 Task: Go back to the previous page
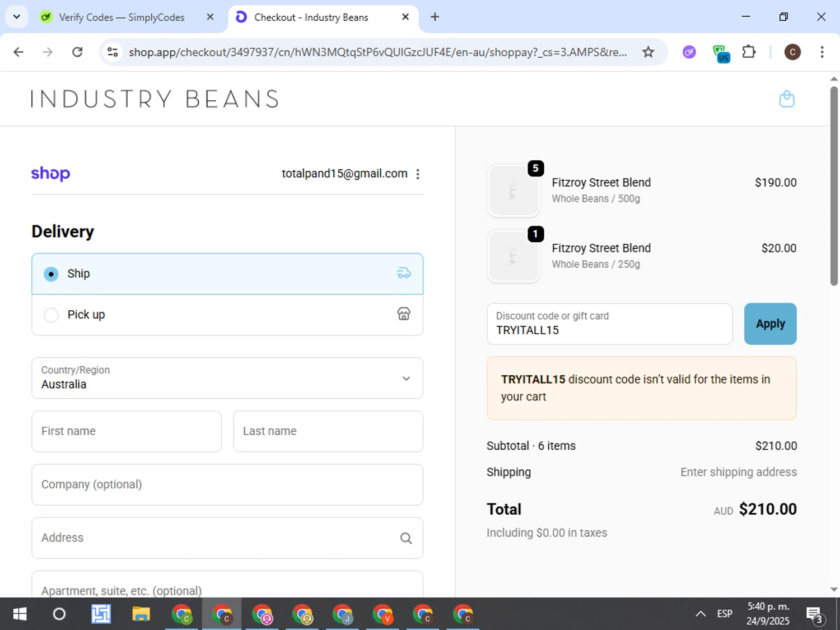tap(18, 52)
